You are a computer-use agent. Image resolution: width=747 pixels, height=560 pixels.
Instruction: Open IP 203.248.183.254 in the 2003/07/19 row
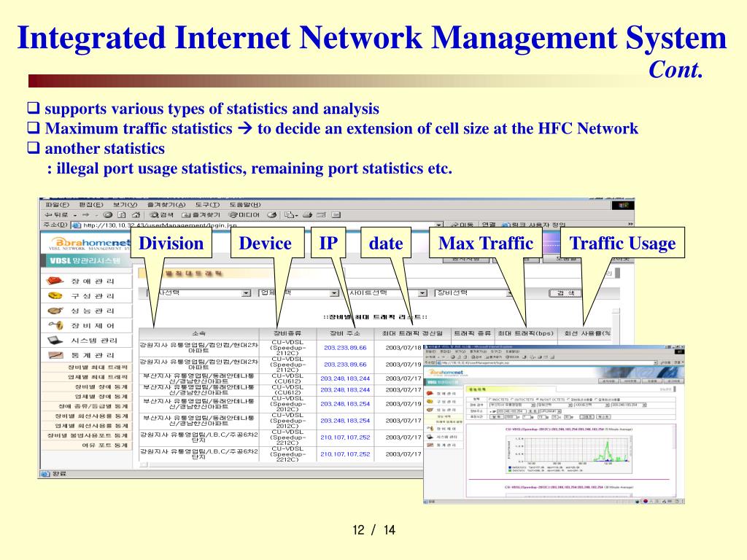coord(345,404)
